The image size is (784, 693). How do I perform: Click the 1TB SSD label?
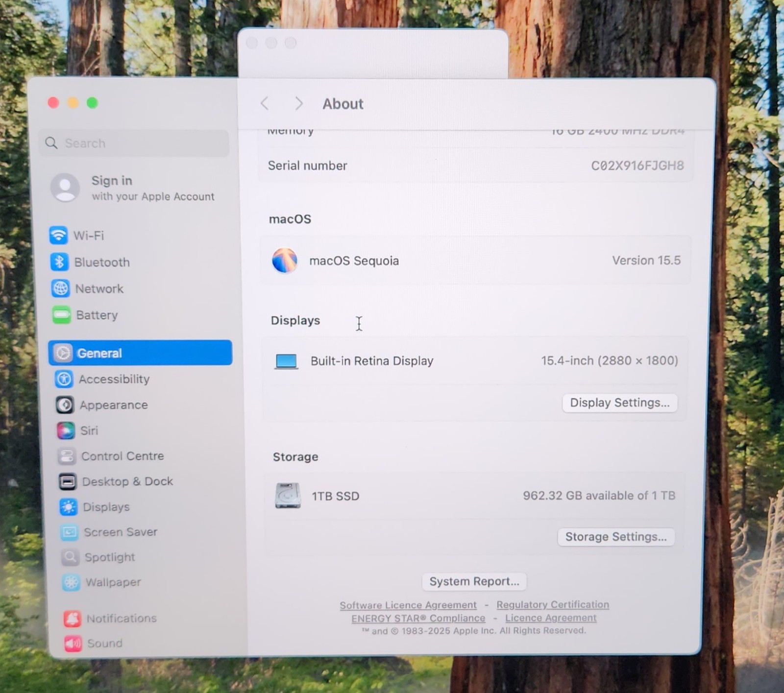coord(336,496)
